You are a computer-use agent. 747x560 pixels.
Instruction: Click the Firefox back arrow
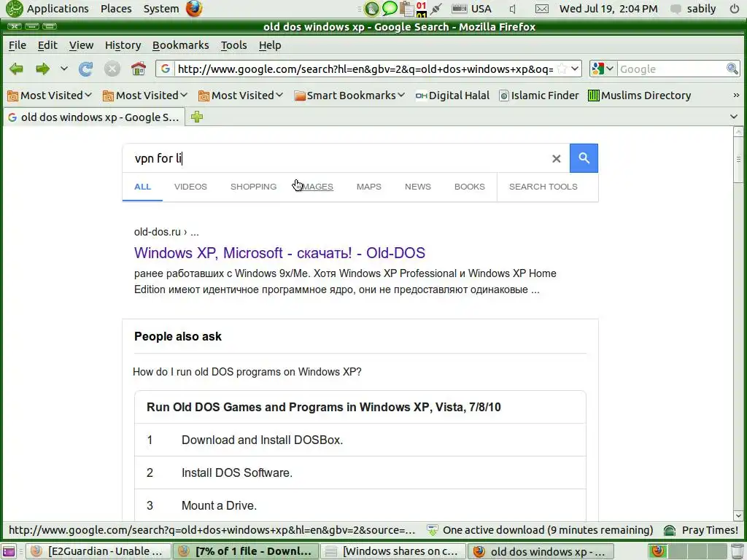pyautogui.click(x=16, y=69)
